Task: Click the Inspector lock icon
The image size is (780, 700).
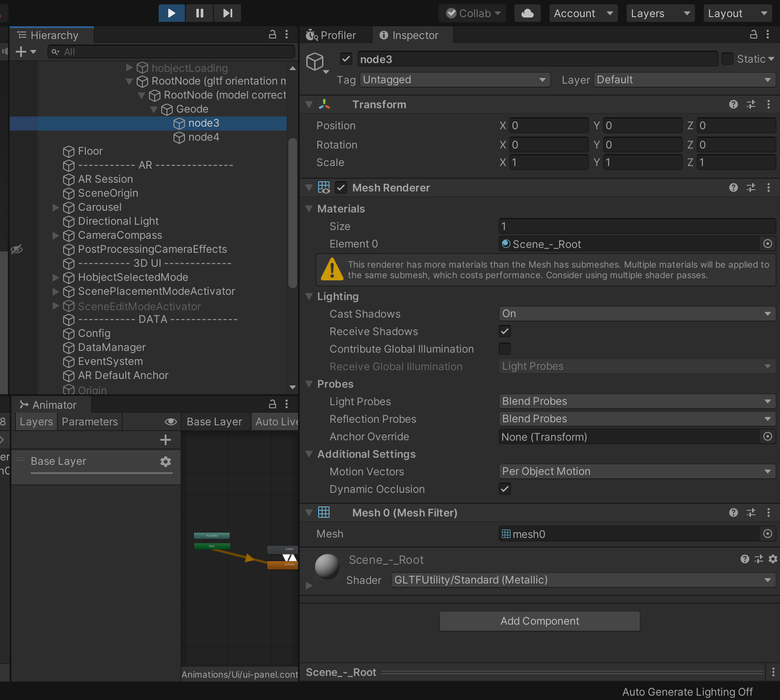Action: pyautogui.click(x=753, y=35)
